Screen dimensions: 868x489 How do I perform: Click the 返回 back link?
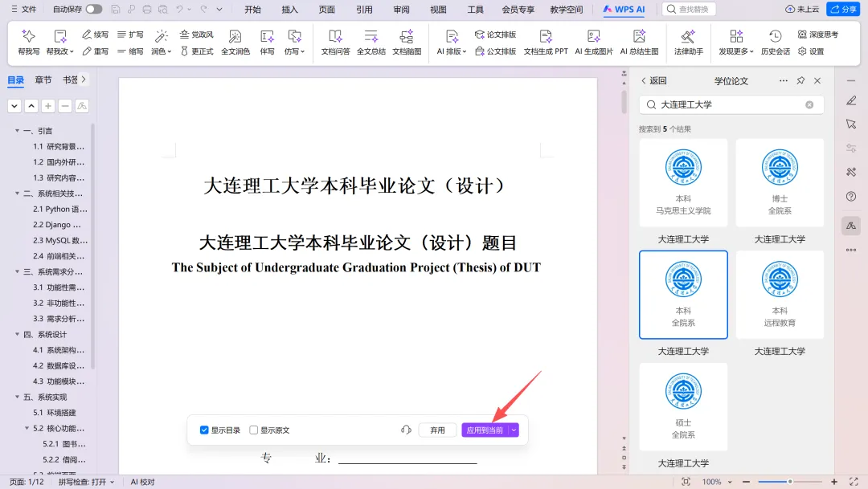(x=653, y=81)
